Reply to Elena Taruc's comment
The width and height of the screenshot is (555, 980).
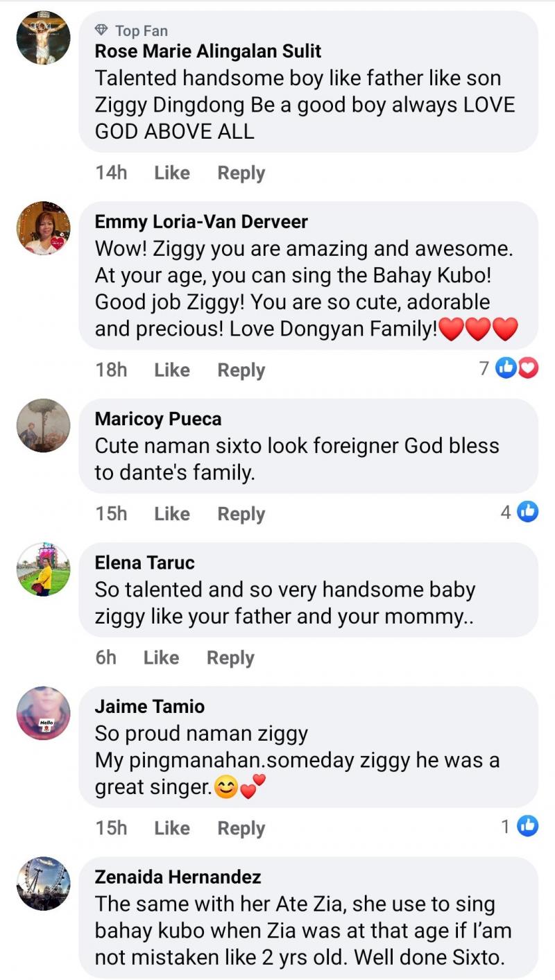230,657
